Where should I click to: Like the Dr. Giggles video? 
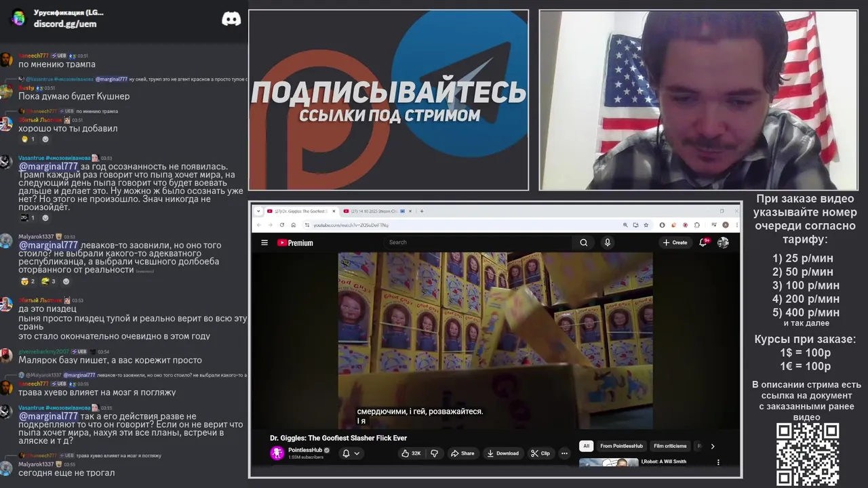[411, 453]
